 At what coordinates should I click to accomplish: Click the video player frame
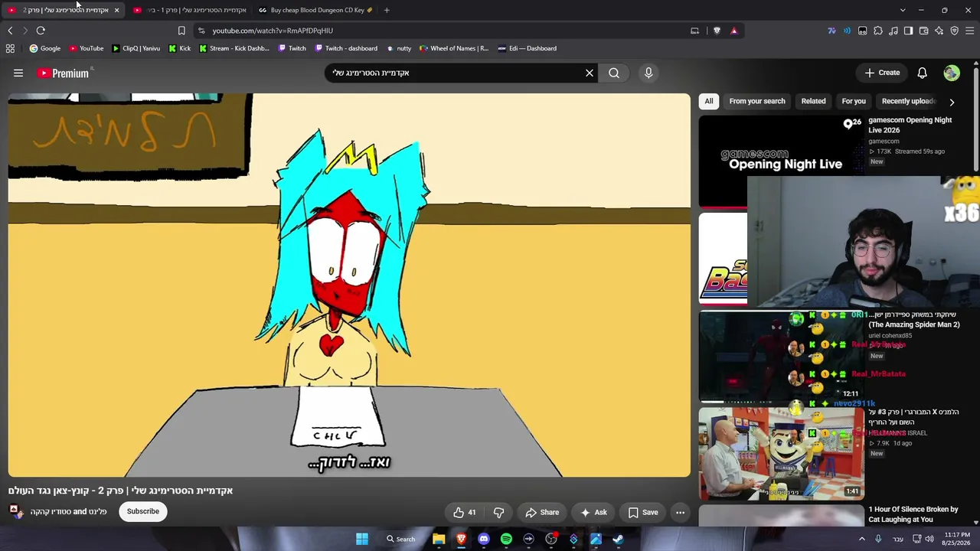tap(349, 285)
